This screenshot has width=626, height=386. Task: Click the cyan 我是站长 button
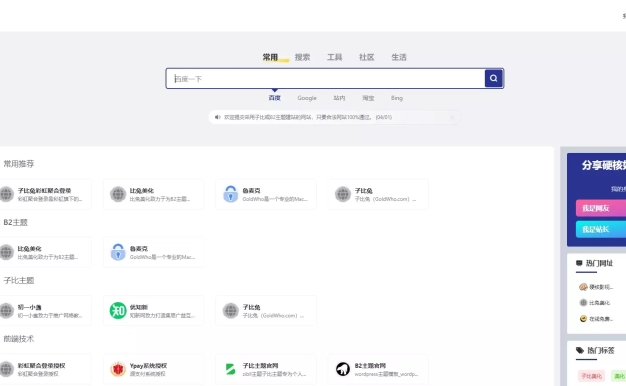tap(601, 229)
